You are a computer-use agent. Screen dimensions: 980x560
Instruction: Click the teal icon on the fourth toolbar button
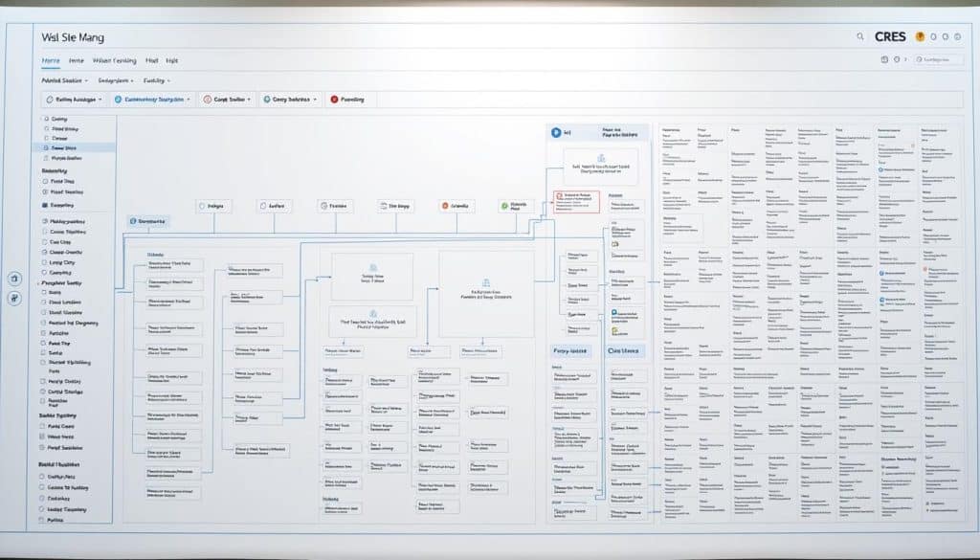click(267, 100)
